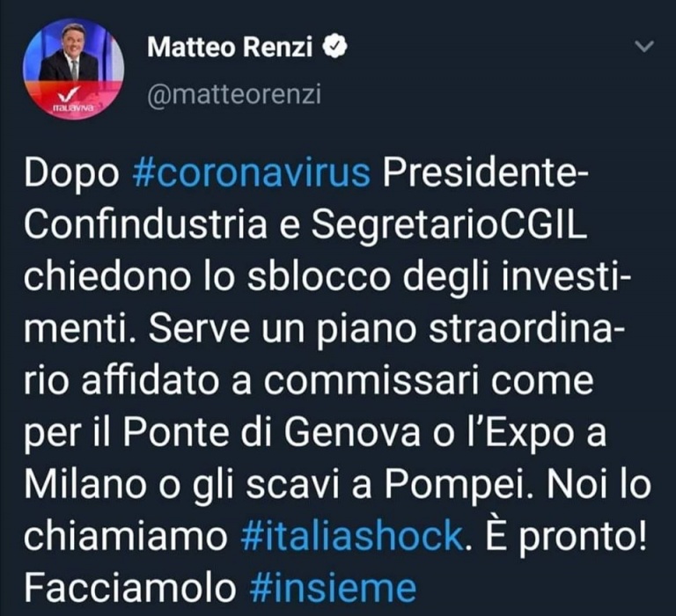
Task: Open the #insieme hashtag
Action: coord(333,588)
